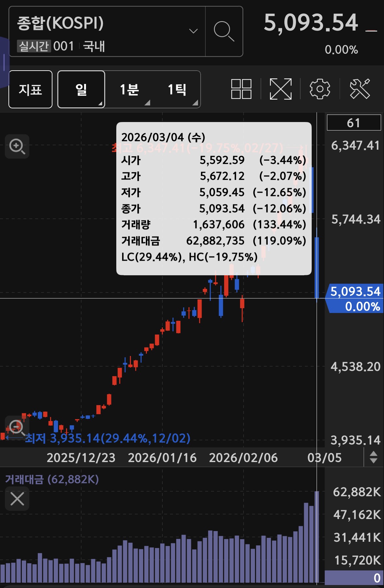Open chart settings gear icon

click(320, 89)
